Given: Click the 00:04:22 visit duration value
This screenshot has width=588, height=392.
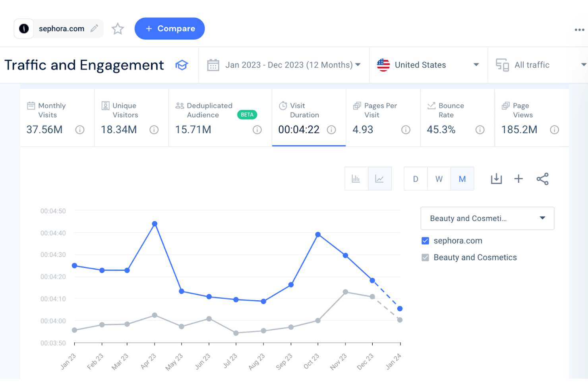Looking at the screenshot, I should [299, 130].
